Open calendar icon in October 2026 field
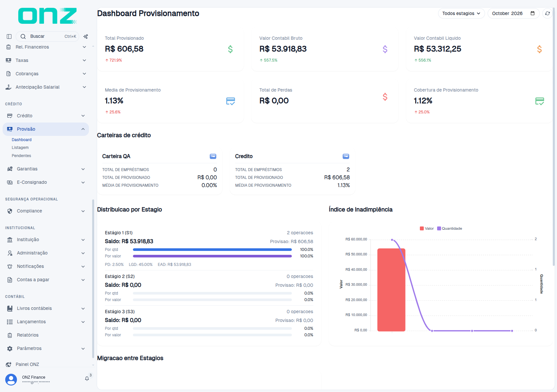The image size is (557, 392). tap(533, 13)
